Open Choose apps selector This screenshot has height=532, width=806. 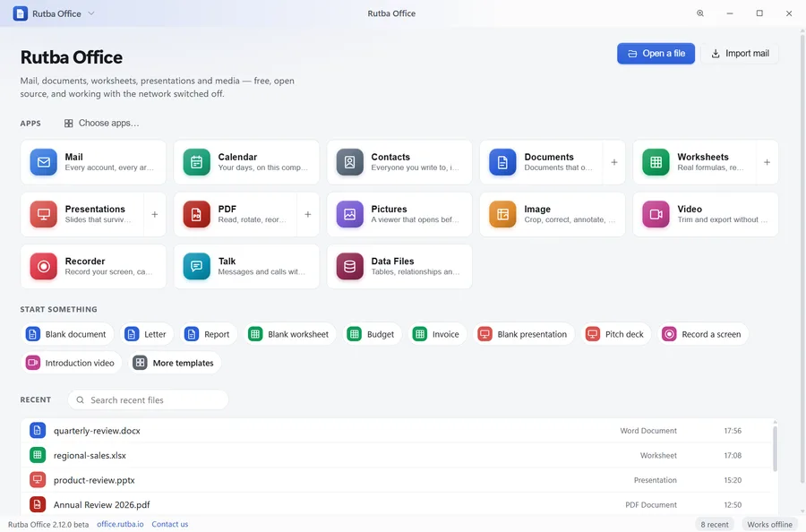point(102,124)
